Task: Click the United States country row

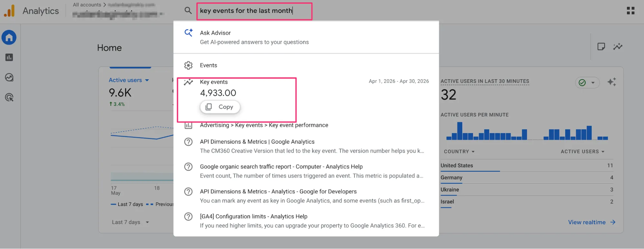Action: point(527,165)
